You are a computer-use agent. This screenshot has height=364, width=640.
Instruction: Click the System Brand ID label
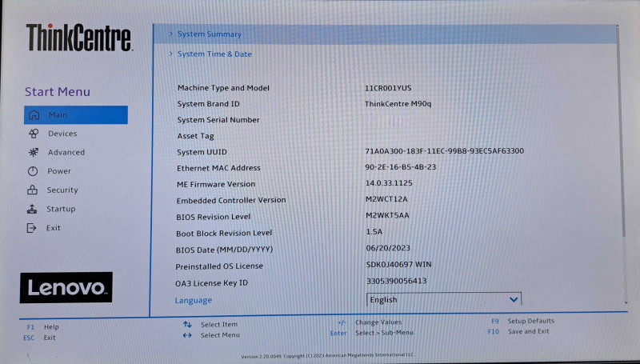pyautogui.click(x=209, y=104)
